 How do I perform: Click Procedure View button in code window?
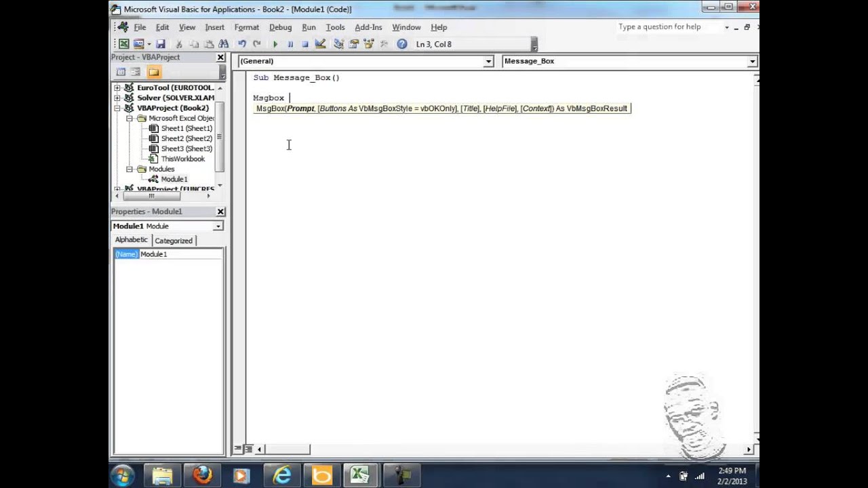(x=238, y=449)
